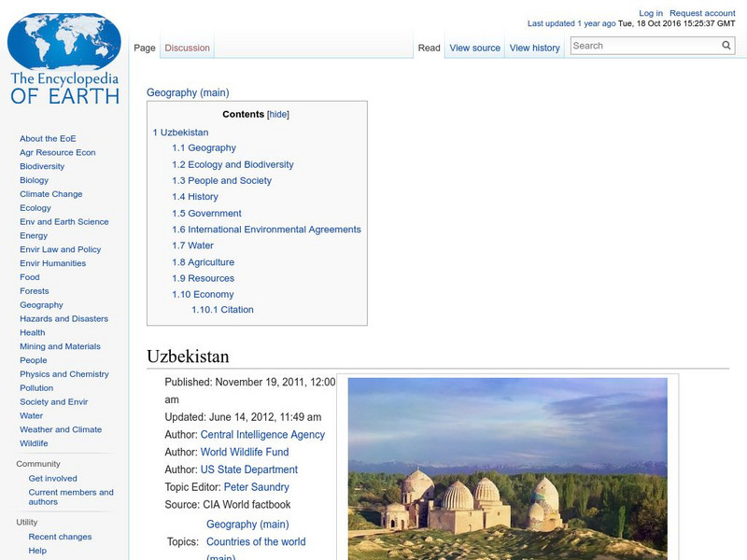Open the View history tab

coord(535,47)
